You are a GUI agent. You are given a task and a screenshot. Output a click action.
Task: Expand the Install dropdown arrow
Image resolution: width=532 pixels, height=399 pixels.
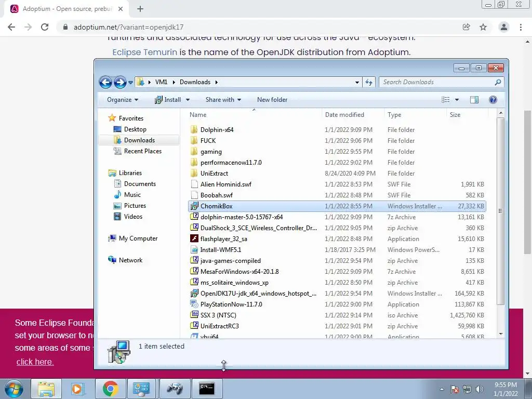point(188,100)
